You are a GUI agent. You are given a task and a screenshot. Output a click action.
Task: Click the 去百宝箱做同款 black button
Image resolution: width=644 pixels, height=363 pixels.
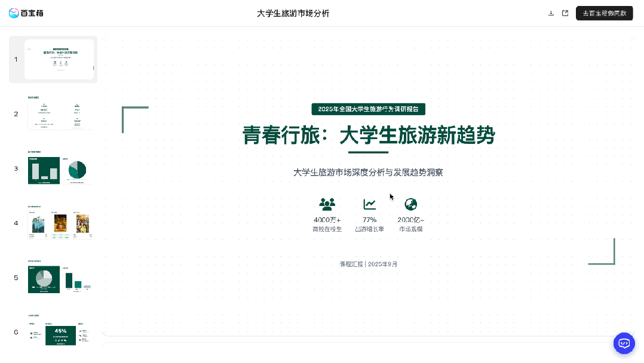pyautogui.click(x=604, y=13)
